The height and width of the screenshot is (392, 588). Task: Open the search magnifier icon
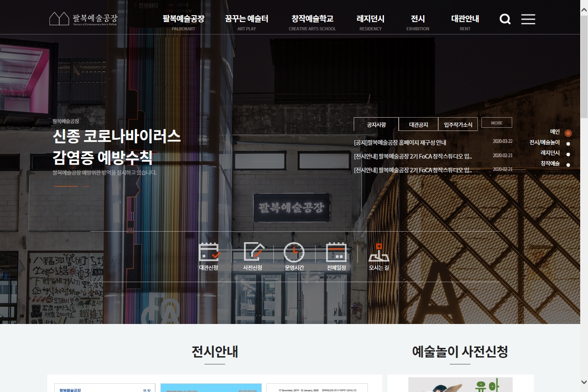coord(505,19)
